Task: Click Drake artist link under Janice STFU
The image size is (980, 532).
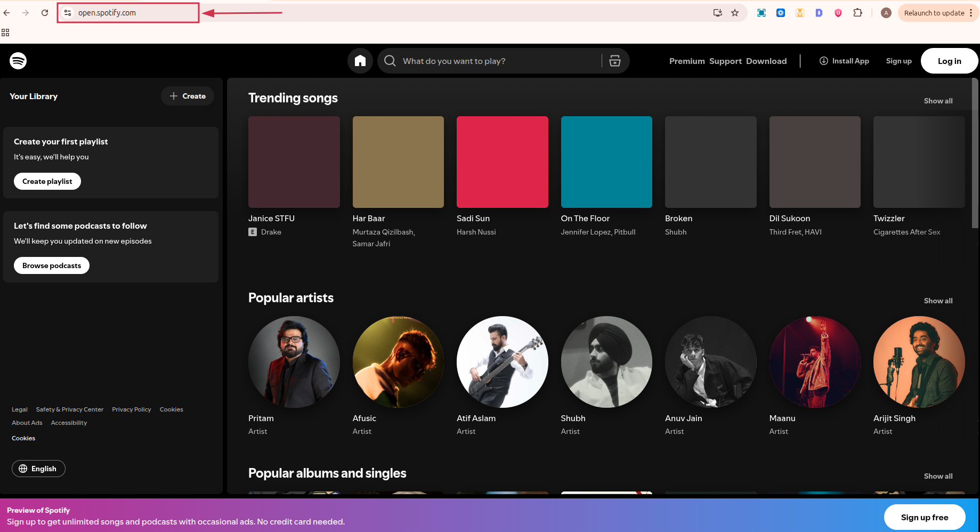Action: pos(271,232)
